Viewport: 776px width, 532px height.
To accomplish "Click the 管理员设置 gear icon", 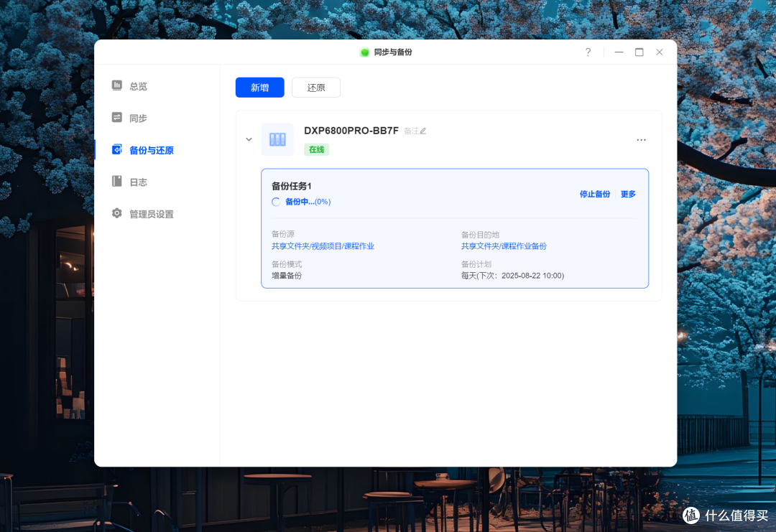I will pos(117,213).
